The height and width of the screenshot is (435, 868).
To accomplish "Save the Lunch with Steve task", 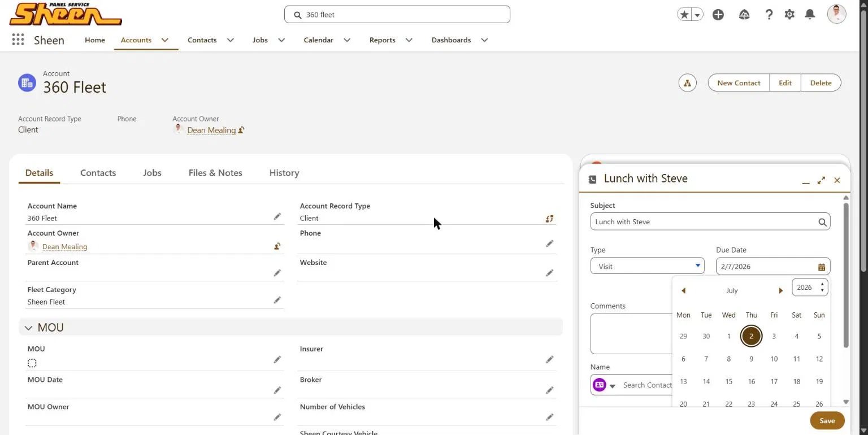I will pyautogui.click(x=827, y=421).
